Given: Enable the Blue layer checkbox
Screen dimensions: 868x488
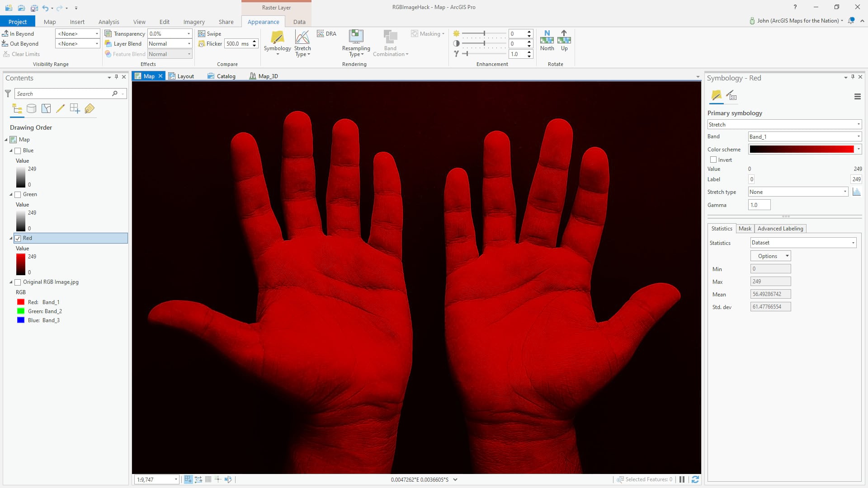Looking at the screenshot, I should pyautogui.click(x=18, y=151).
